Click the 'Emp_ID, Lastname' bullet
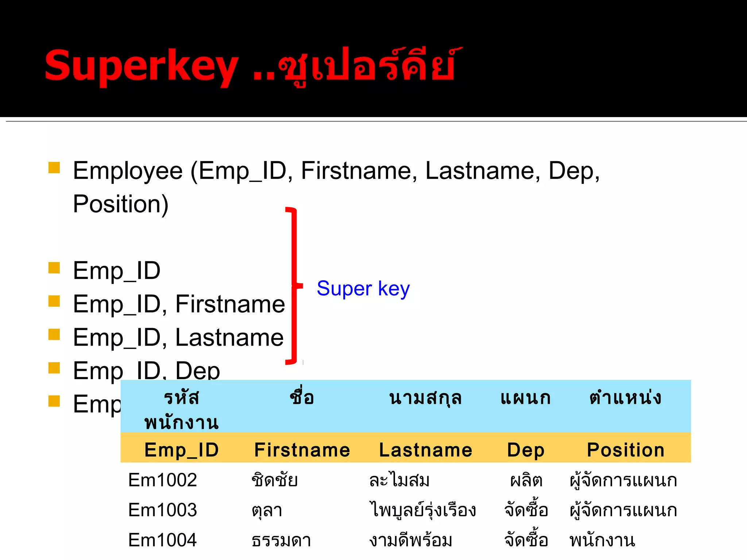This screenshot has height=560, width=747. tap(178, 338)
